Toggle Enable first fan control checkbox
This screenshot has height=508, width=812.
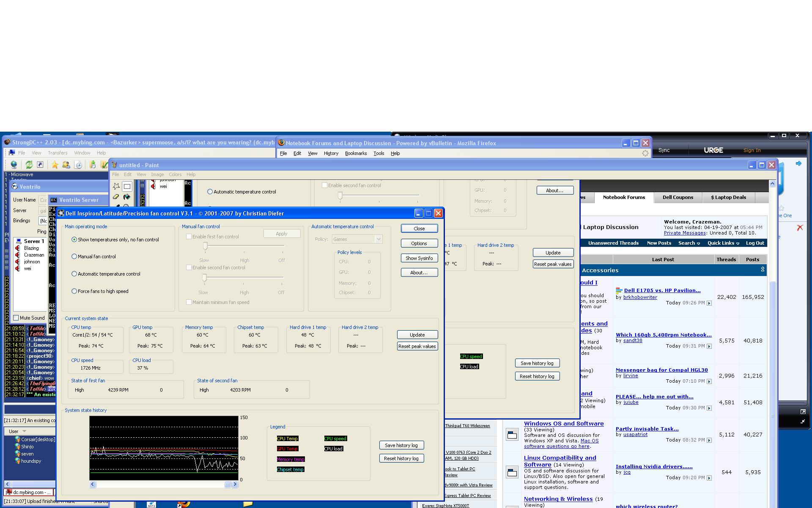point(189,237)
